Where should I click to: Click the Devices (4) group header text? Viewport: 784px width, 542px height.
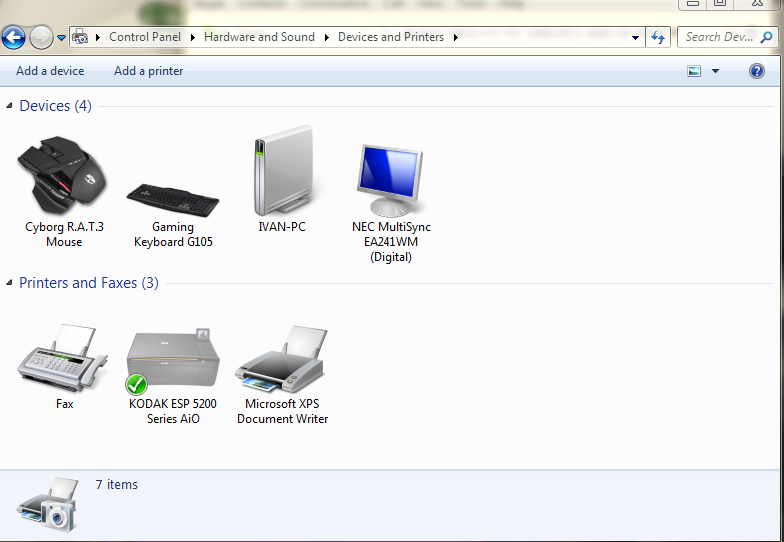point(56,106)
